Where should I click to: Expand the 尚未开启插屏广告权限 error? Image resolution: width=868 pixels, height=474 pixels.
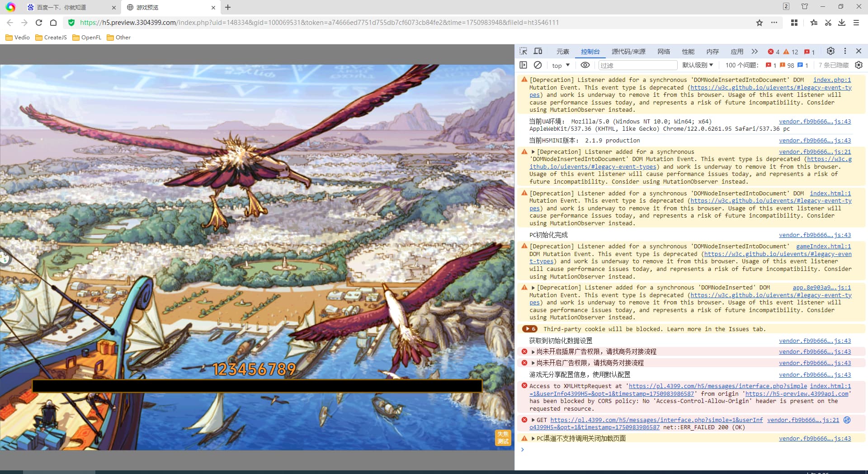click(x=533, y=352)
